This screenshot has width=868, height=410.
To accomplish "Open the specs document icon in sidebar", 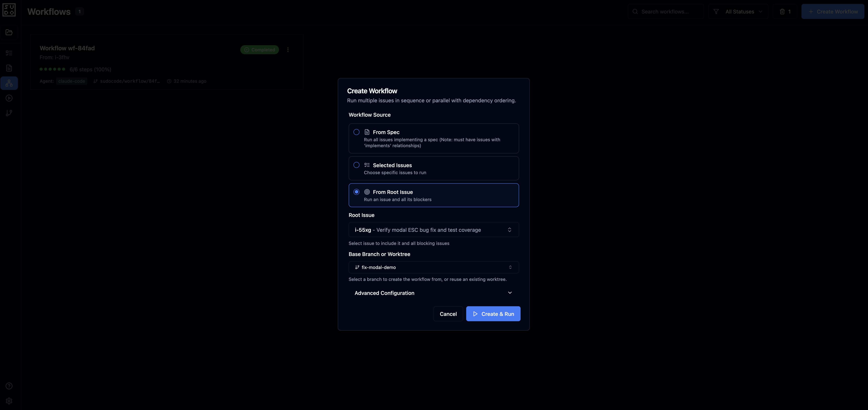I will pyautogui.click(x=9, y=68).
